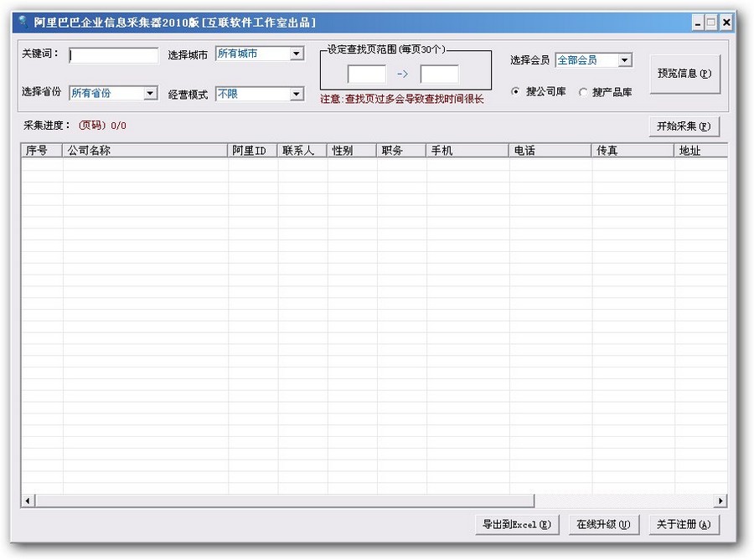Click the 性别 column header

pyautogui.click(x=352, y=151)
